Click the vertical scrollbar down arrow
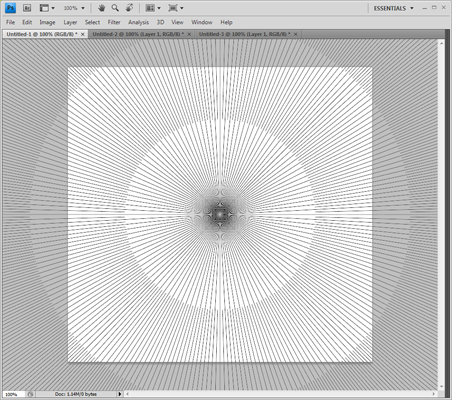 (441, 387)
